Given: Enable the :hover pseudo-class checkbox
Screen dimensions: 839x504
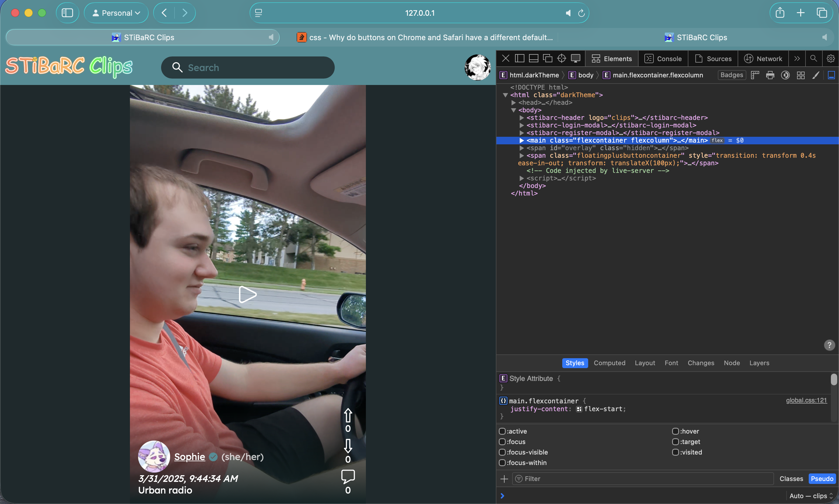Looking at the screenshot, I should click(x=675, y=431).
